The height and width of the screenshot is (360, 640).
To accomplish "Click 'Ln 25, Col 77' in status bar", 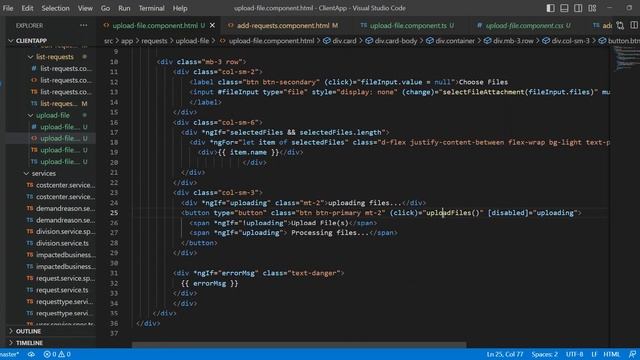I will [504, 354].
